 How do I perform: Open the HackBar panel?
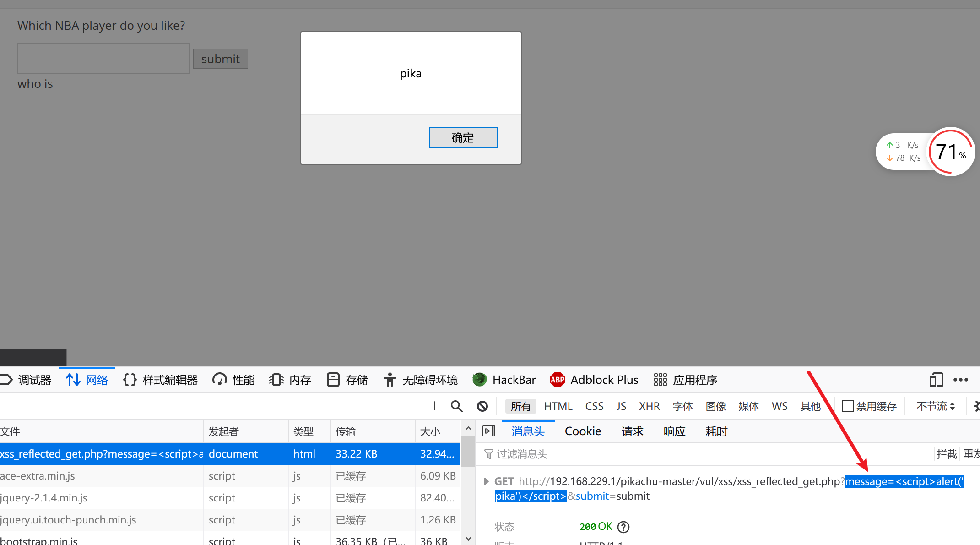pos(504,380)
